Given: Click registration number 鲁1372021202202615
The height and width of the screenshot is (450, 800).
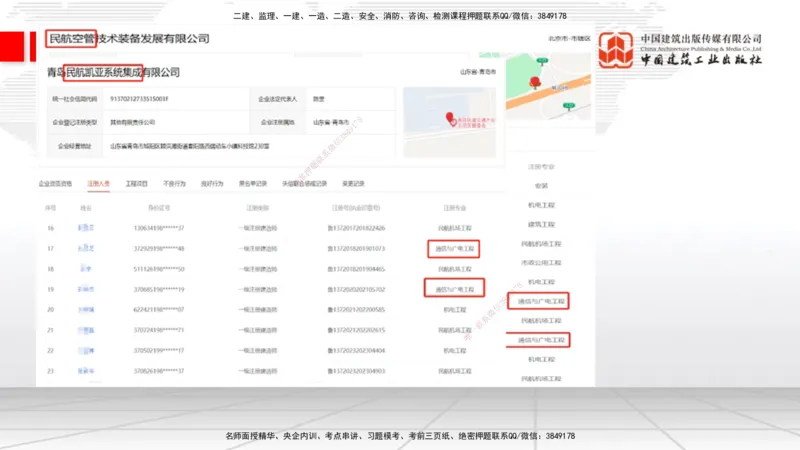Looking at the screenshot, I should pyautogui.click(x=356, y=330).
